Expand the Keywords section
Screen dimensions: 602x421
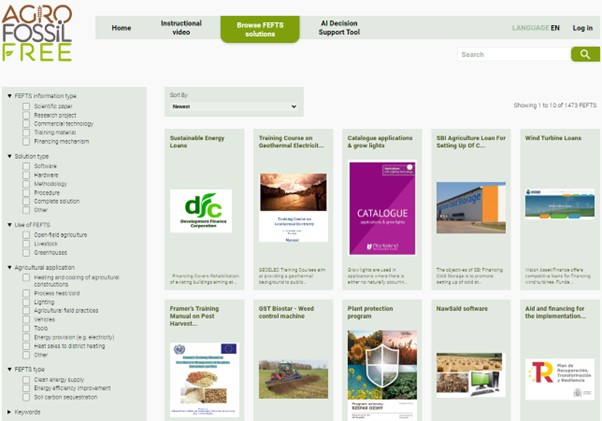click(10, 412)
